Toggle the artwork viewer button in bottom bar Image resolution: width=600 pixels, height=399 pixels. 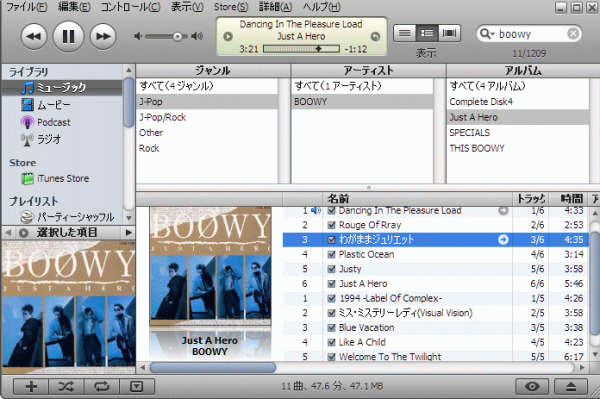[137, 386]
